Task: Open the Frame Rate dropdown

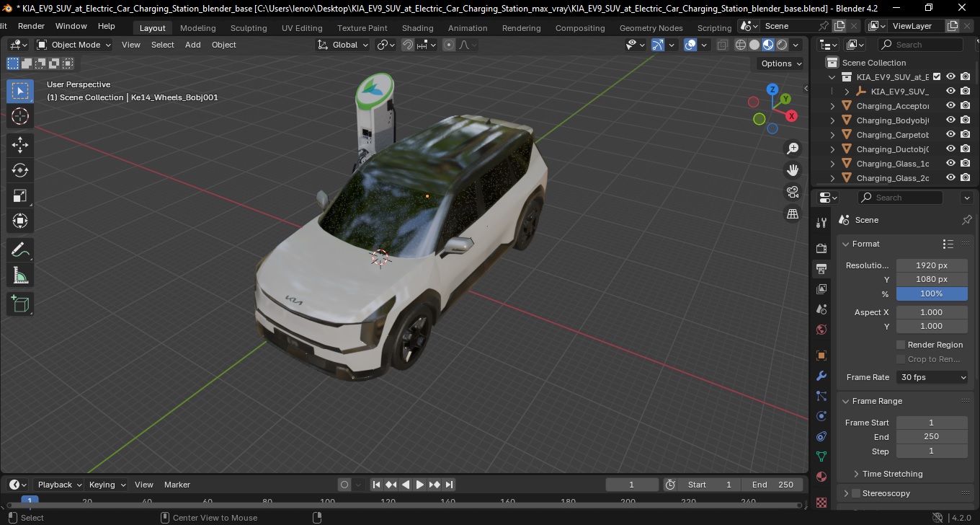Action: [932, 377]
